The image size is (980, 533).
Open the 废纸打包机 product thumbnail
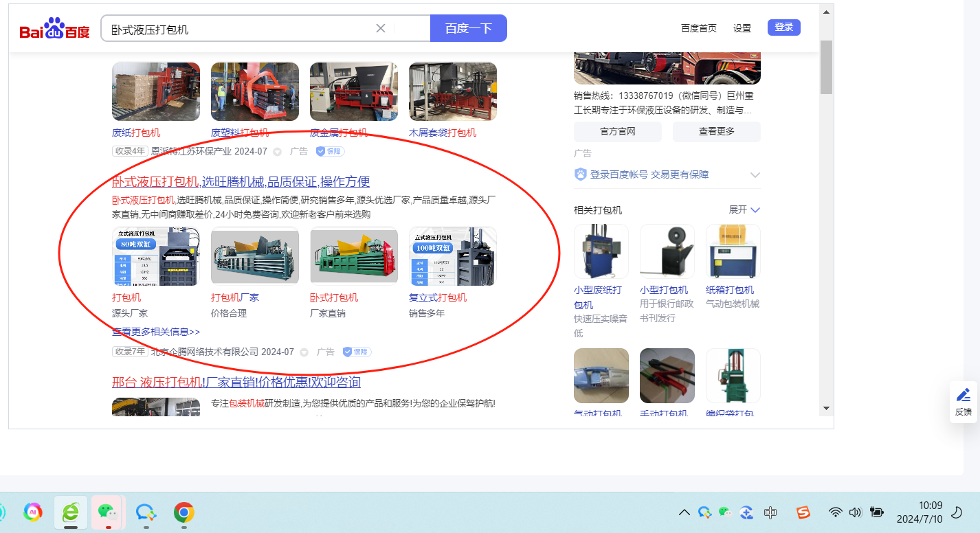click(x=156, y=91)
